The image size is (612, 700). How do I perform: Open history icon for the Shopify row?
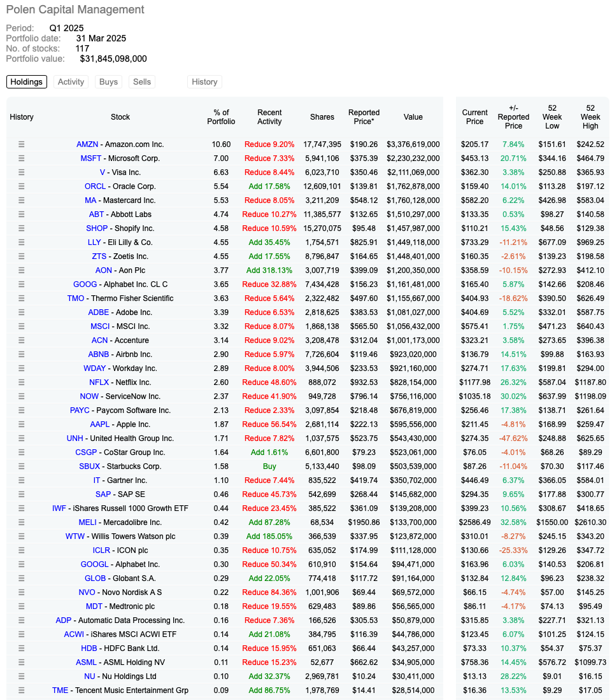click(22, 228)
